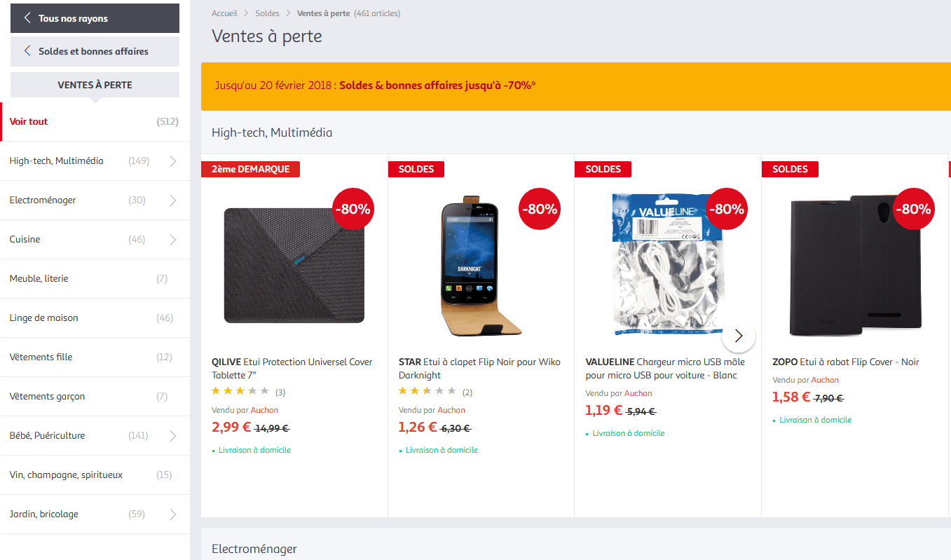Click the green delivery bullet icon under VALUELINE
951x560 pixels.
[588, 433]
